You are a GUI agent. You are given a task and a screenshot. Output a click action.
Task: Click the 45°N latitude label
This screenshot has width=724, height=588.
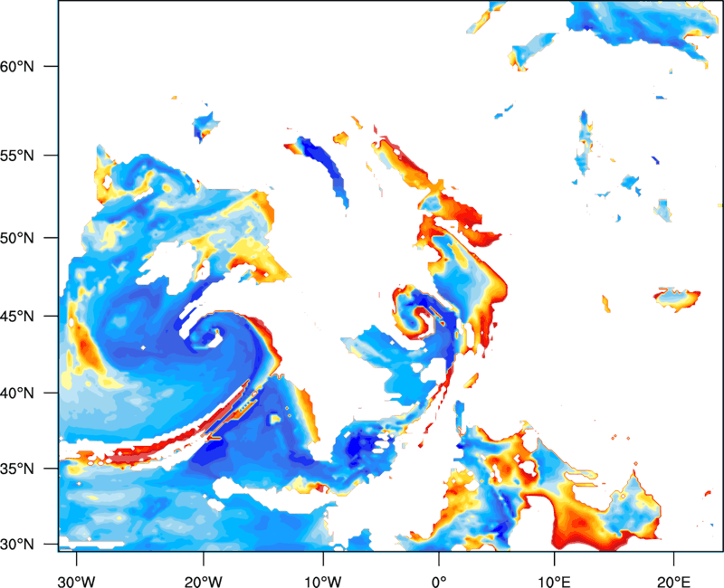click(17, 317)
